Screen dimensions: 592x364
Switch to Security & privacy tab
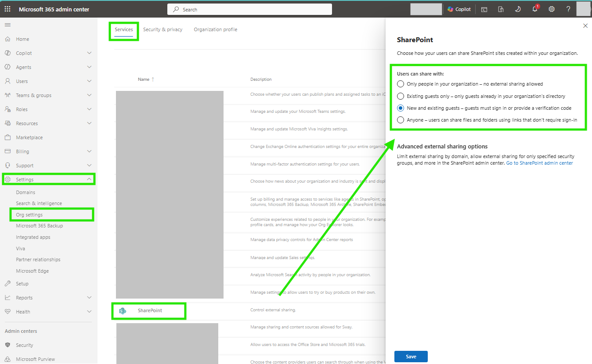162,30
